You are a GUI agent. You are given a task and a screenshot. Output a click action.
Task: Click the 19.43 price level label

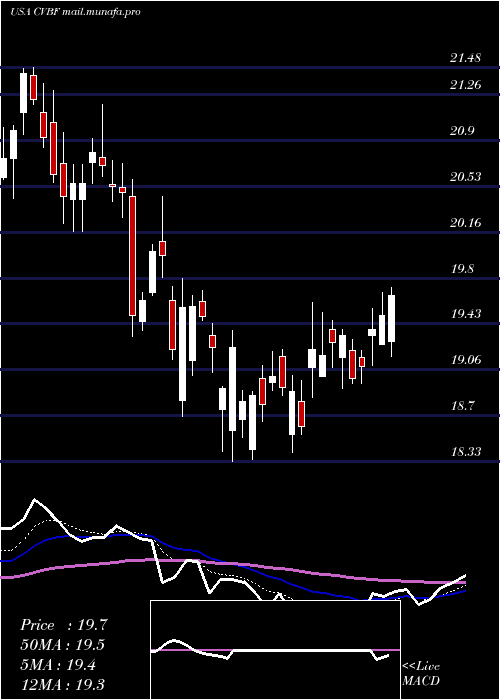[x=465, y=314]
